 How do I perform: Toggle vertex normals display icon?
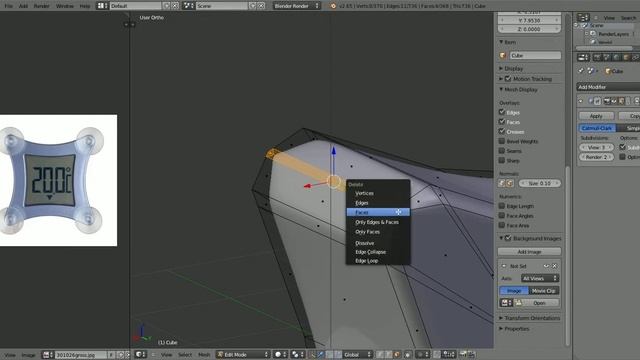(502, 183)
